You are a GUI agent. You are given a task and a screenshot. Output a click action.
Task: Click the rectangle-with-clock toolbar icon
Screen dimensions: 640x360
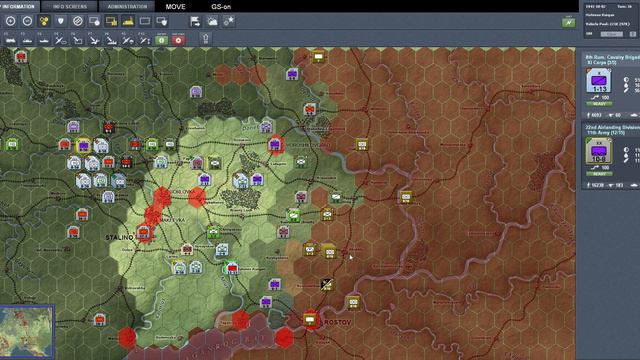94,21
